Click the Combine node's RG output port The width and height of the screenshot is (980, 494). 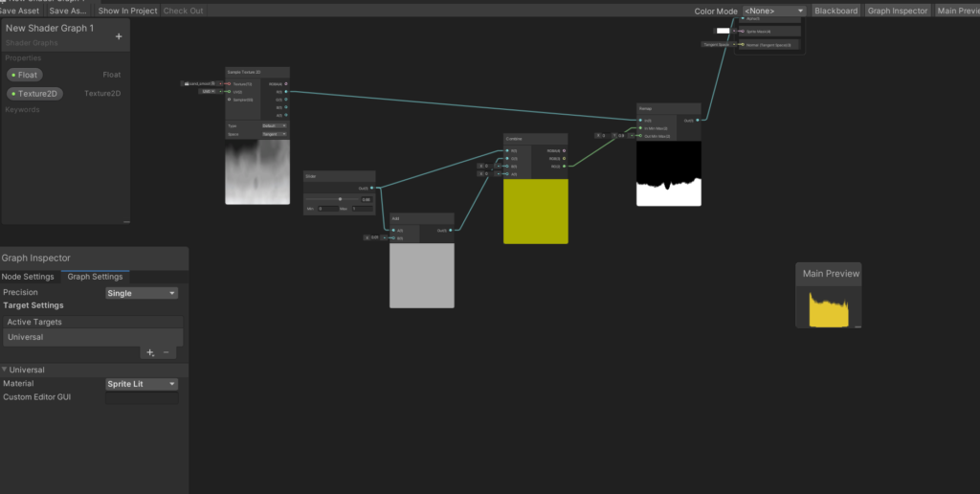564,166
